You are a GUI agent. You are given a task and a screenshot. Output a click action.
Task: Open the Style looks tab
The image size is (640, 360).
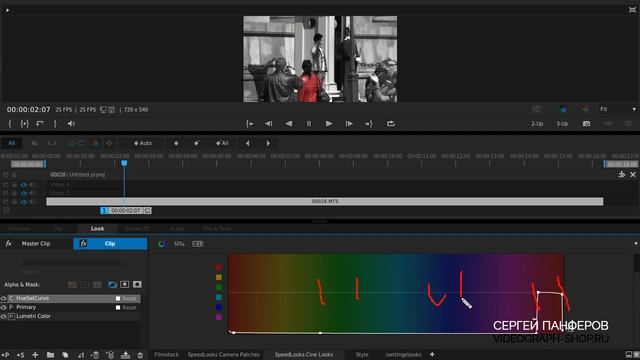362,355
